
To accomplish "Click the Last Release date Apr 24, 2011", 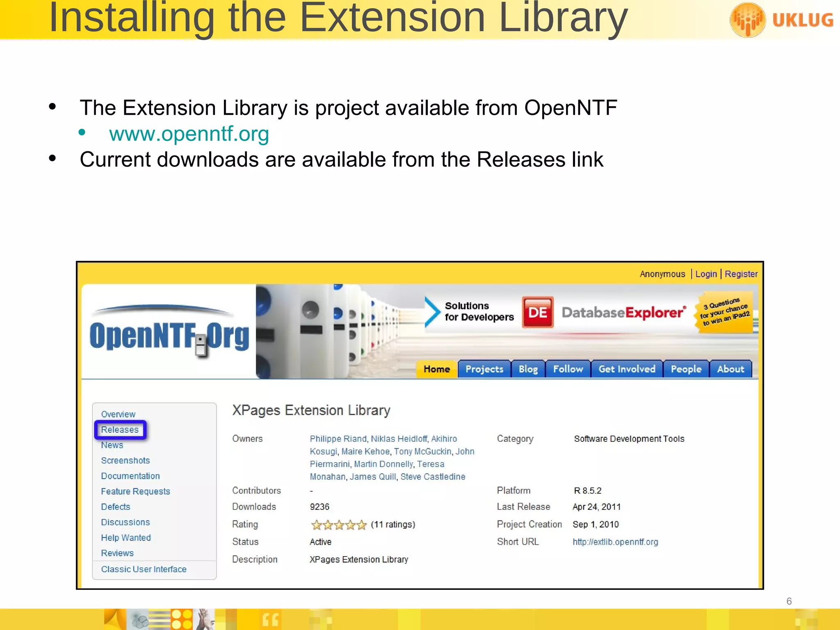I will coord(596,507).
